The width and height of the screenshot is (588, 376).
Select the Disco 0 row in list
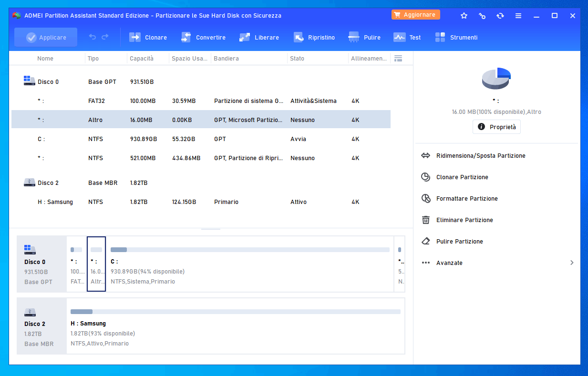201,81
